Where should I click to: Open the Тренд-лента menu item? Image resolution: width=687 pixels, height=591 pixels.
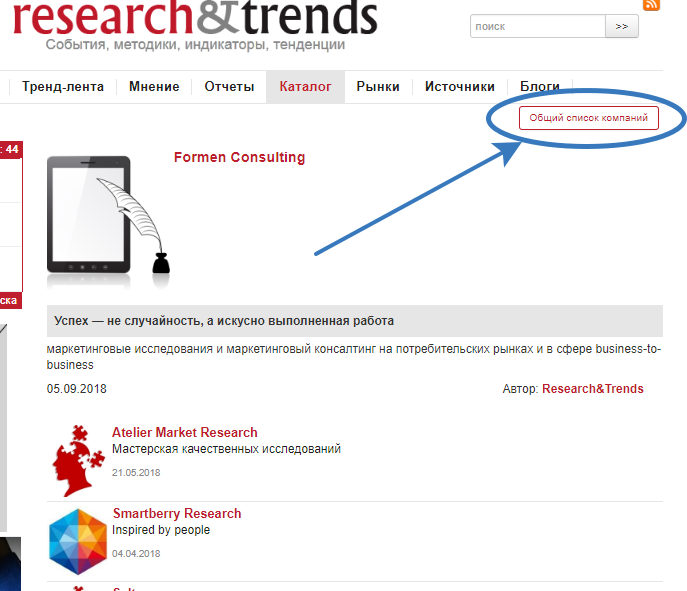click(x=63, y=87)
